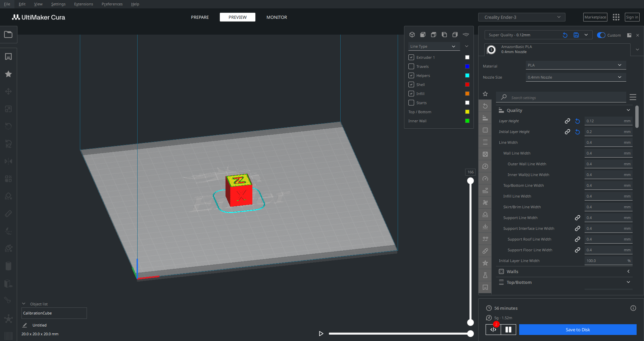Select the Scale tool
The height and width of the screenshot is (341, 644).
point(8,109)
